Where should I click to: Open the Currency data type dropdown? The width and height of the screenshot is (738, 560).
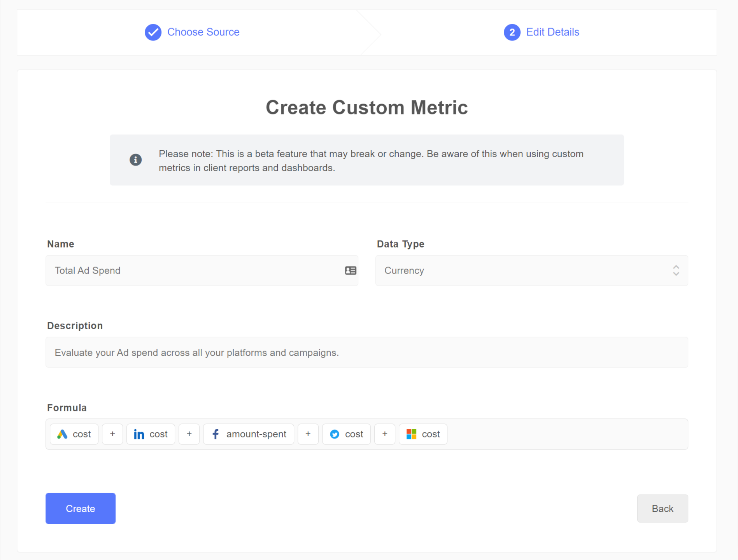(531, 270)
